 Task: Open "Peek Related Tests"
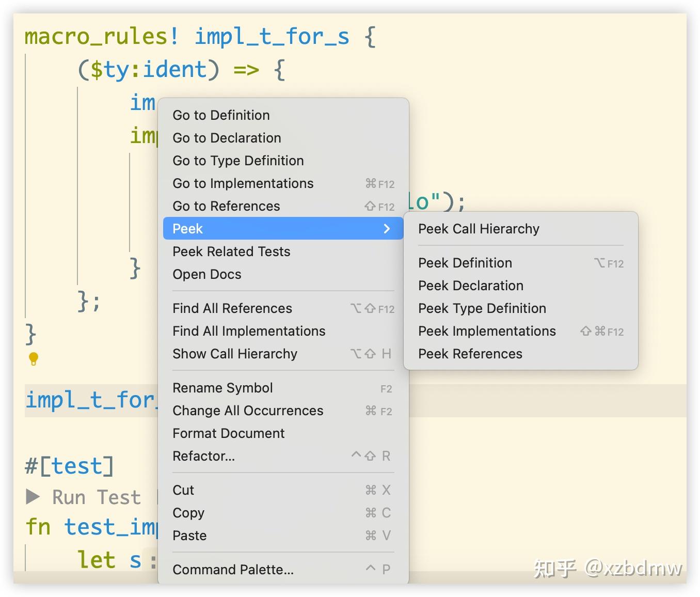pyautogui.click(x=231, y=252)
